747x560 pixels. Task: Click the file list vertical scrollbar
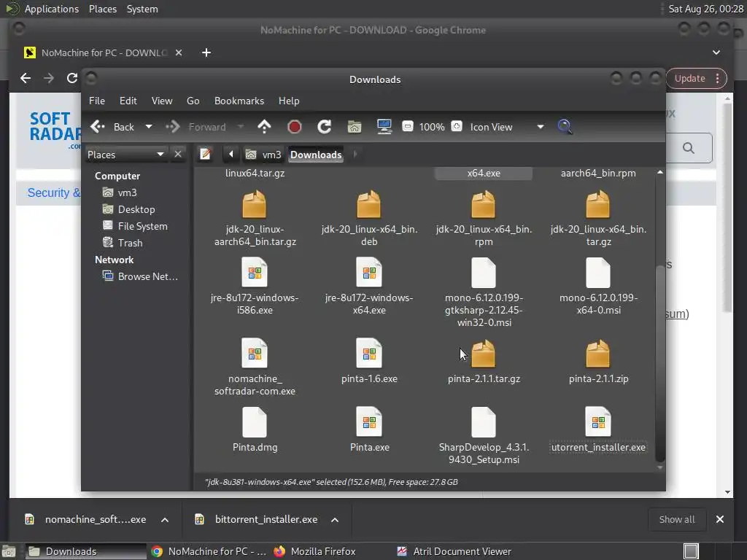[659, 363]
